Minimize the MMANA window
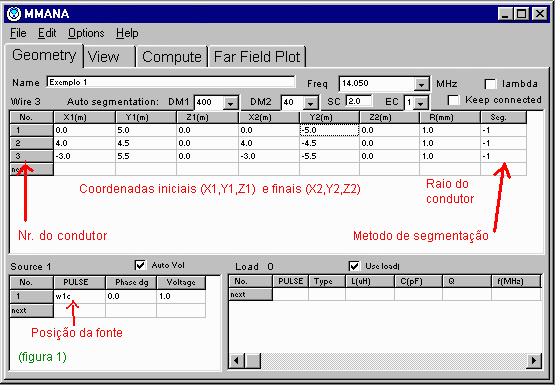555x385 pixels. [x=506, y=14]
